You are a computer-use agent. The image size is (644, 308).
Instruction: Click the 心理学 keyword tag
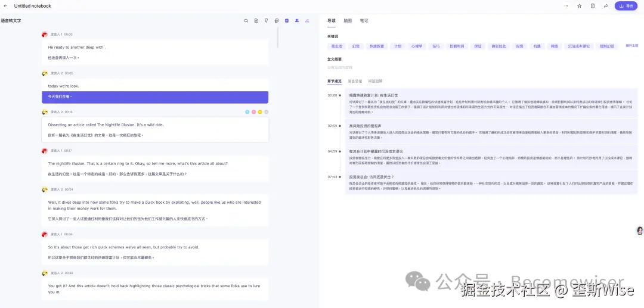[417, 46]
